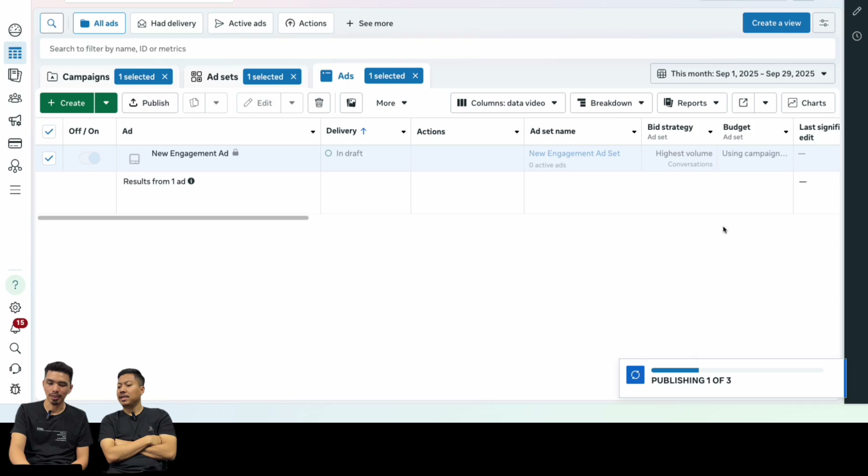Viewport: 868px width, 476px height.
Task: Uncheck the New Engagement Ad row checkbox
Action: 49,158
